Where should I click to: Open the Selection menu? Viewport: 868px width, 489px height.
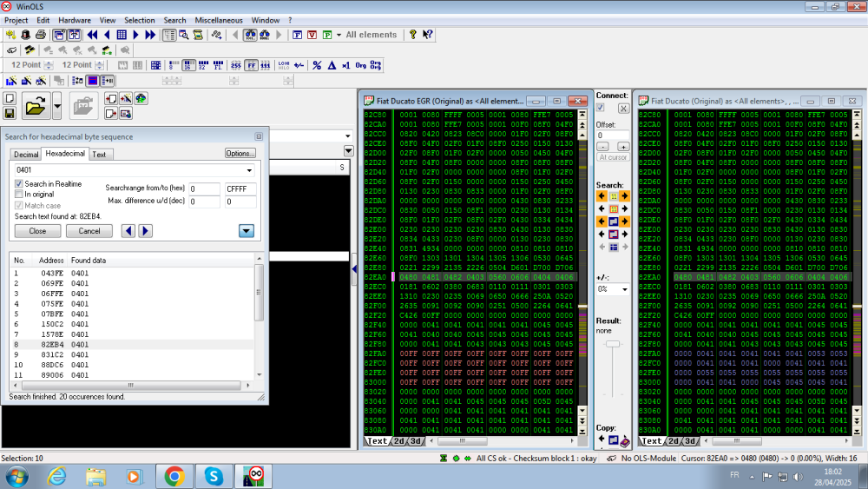(139, 21)
